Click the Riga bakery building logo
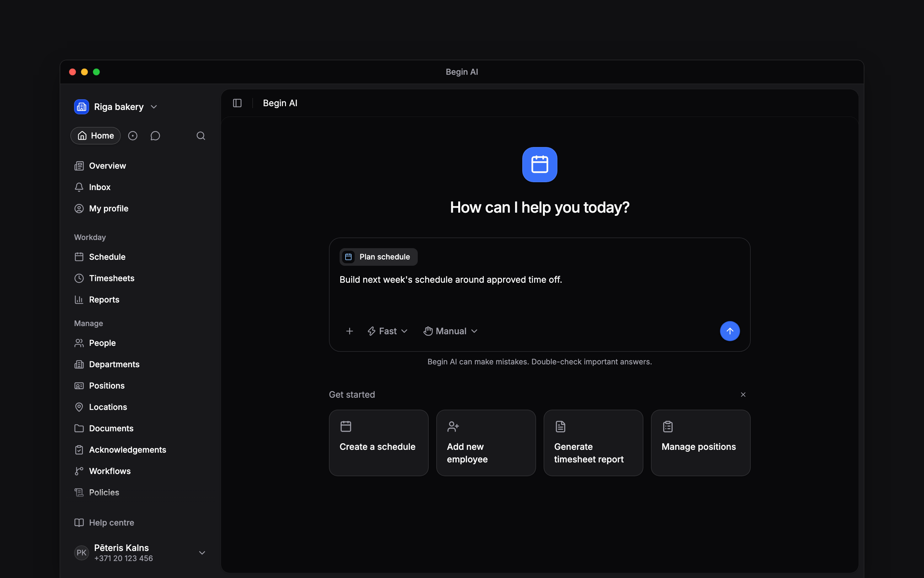The width and height of the screenshot is (924, 578). pos(81,107)
